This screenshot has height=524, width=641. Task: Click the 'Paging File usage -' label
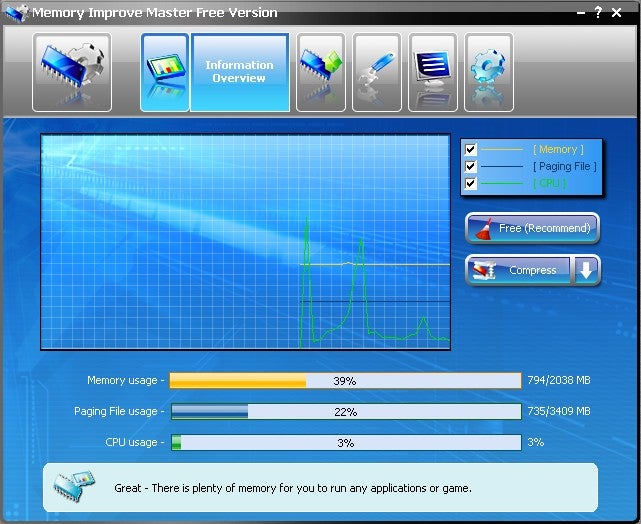119,411
